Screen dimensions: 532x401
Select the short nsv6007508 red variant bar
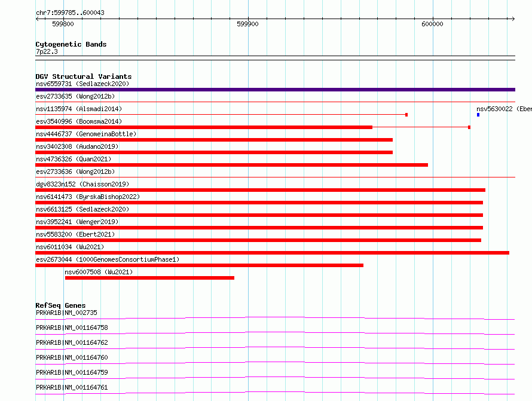[149, 278]
